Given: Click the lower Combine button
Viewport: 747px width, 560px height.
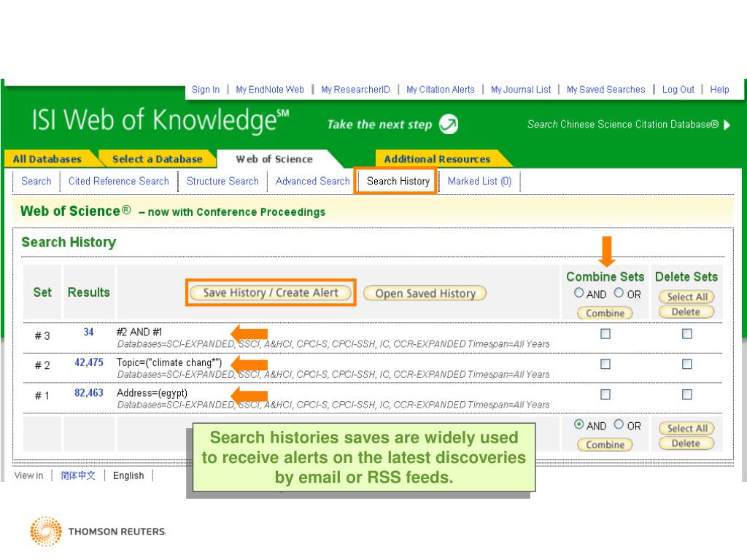Looking at the screenshot, I should point(605,445).
